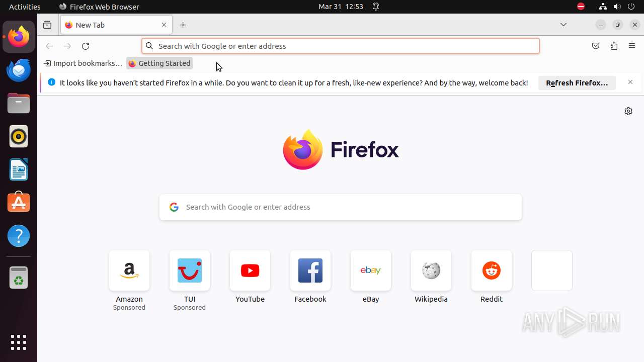Open the volume icon in the system tray

pyautogui.click(x=617, y=7)
